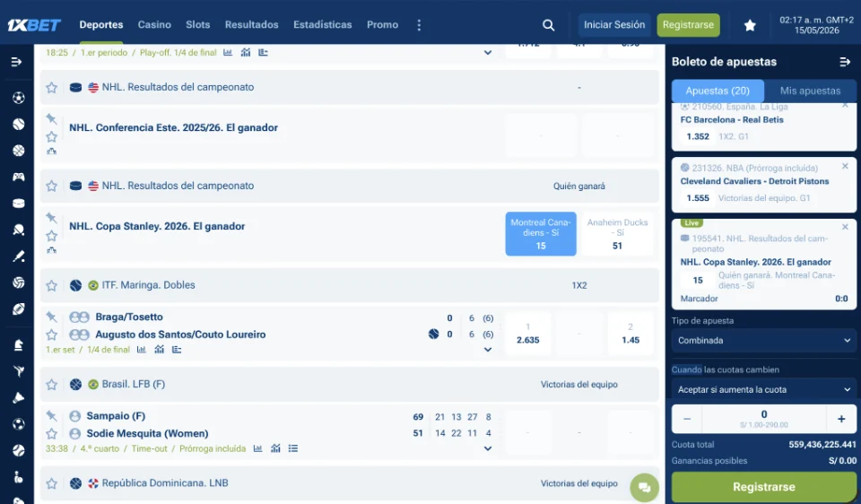The height and width of the screenshot is (504, 861).
Task: Open Slots section
Action: click(197, 25)
